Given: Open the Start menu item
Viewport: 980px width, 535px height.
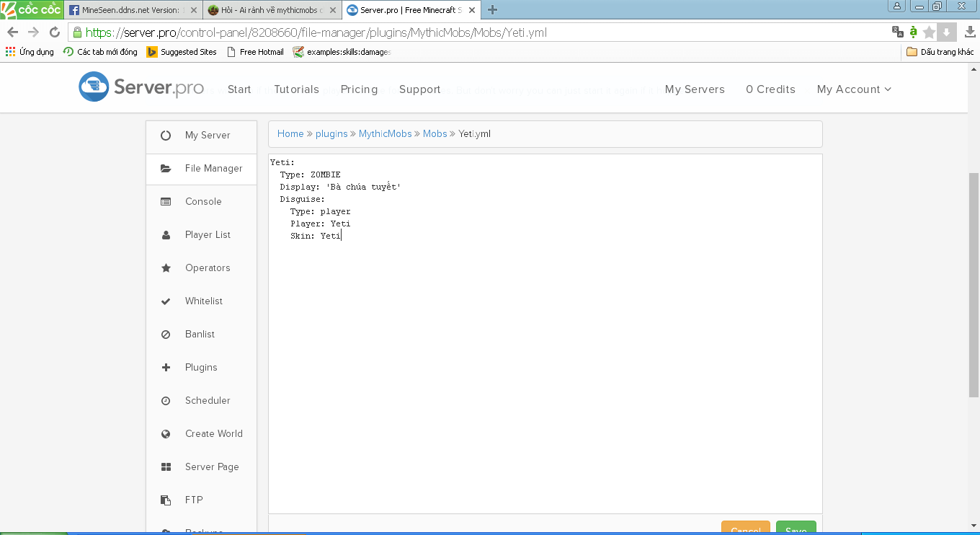Looking at the screenshot, I should tap(239, 89).
